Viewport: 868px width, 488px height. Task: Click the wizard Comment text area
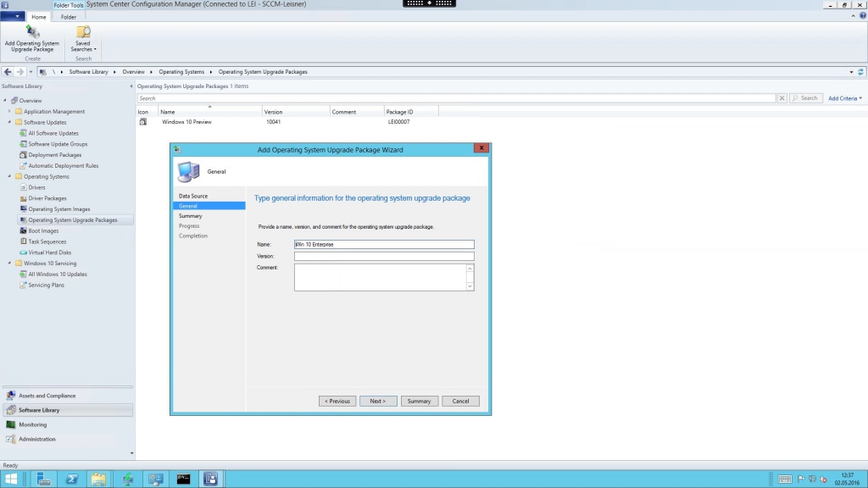(x=380, y=277)
